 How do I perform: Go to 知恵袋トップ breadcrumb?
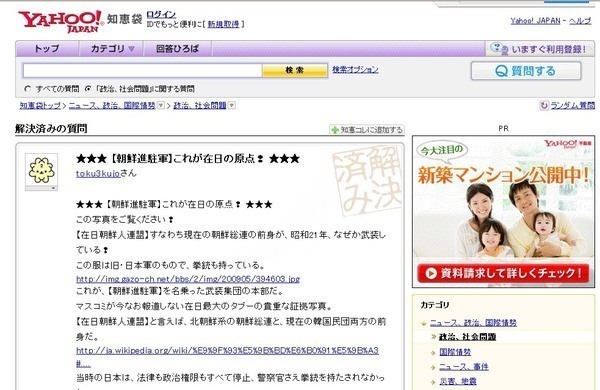click(40, 105)
